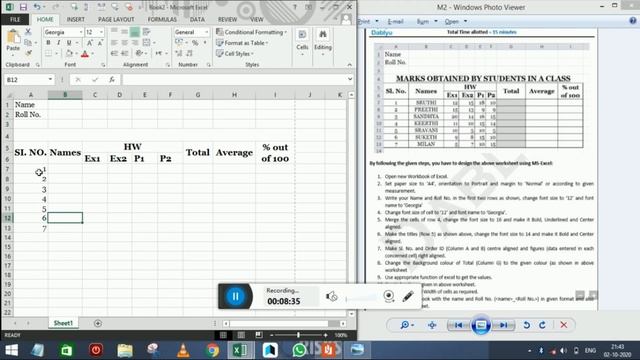Screen dimensions: 640x360
Task: Open the Name Box dropdown arrow
Action: coord(50,80)
